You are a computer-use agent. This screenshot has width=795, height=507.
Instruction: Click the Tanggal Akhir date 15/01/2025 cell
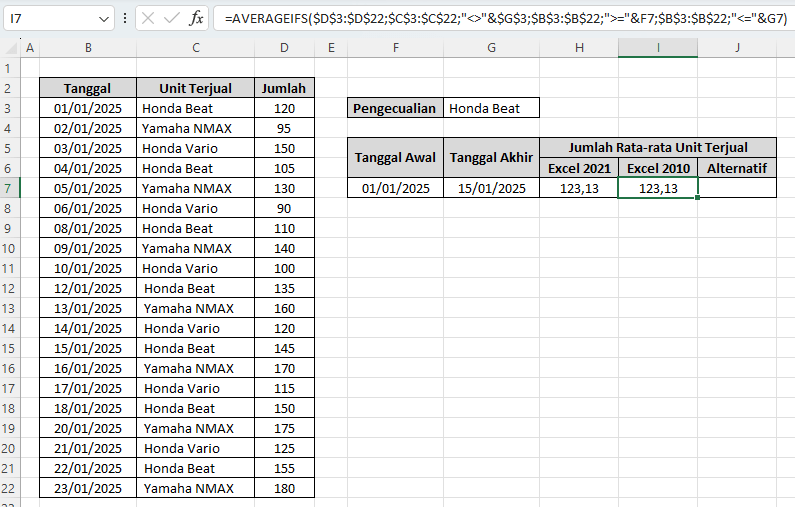(x=491, y=188)
